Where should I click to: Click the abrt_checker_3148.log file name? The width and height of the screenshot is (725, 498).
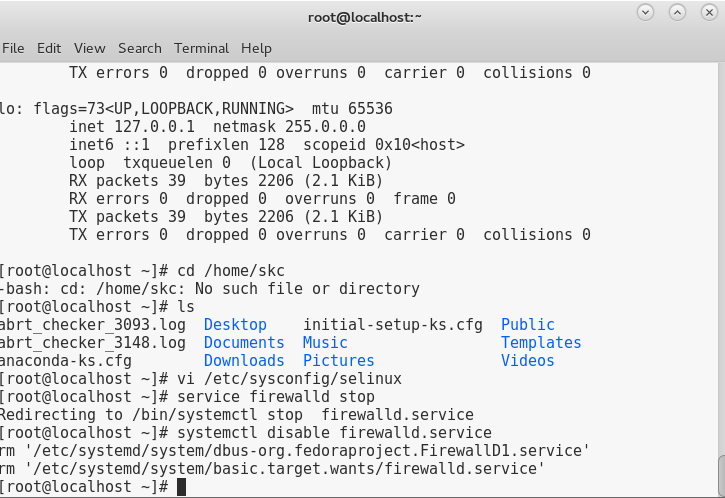pos(92,343)
